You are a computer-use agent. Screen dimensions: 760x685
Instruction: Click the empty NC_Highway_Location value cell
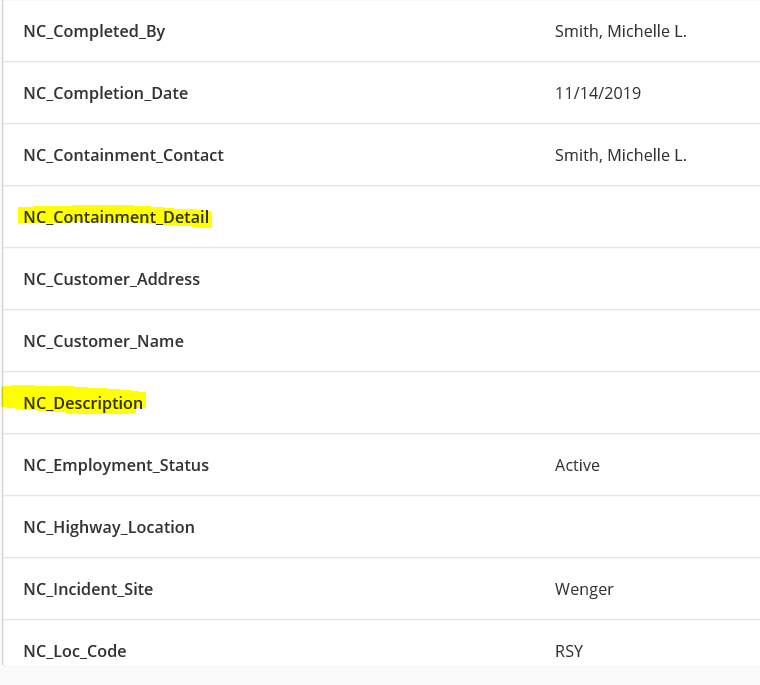pyautogui.click(x=620, y=527)
